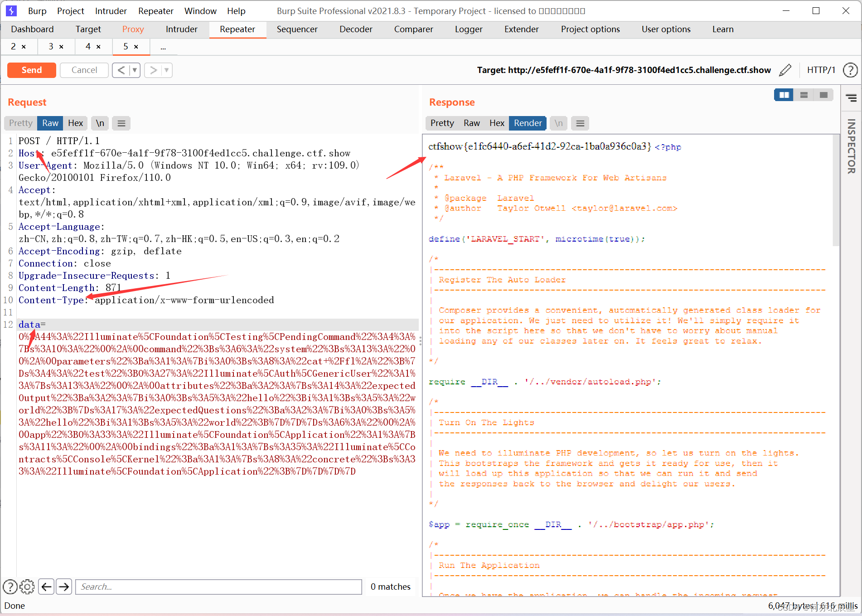The image size is (862, 616).
Task: Switch to Decoder tab
Action: pos(356,29)
